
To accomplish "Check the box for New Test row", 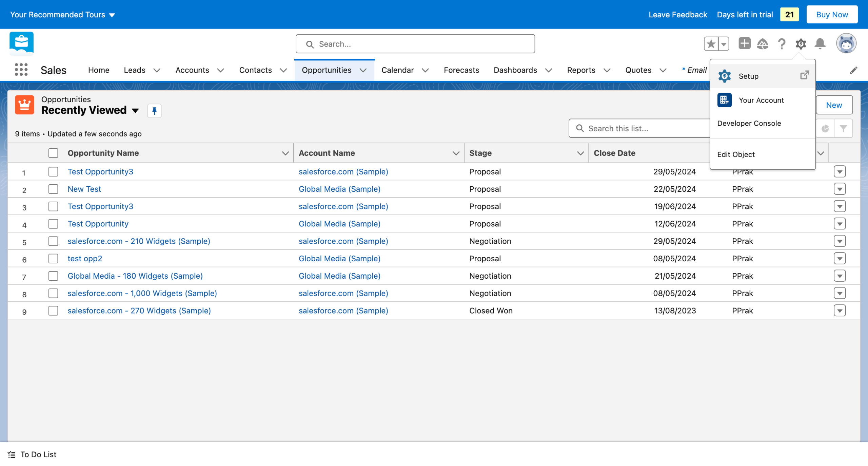I will [53, 189].
